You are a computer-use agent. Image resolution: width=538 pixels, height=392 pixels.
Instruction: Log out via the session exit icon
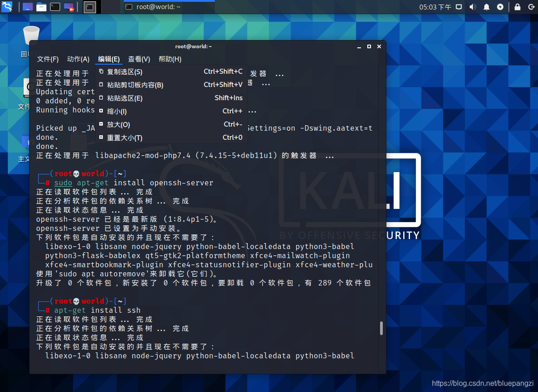coord(532,7)
